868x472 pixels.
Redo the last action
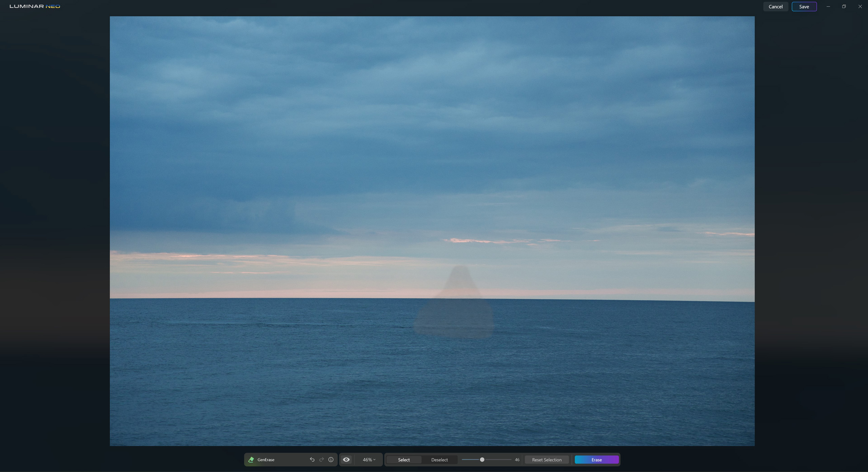pyautogui.click(x=321, y=459)
